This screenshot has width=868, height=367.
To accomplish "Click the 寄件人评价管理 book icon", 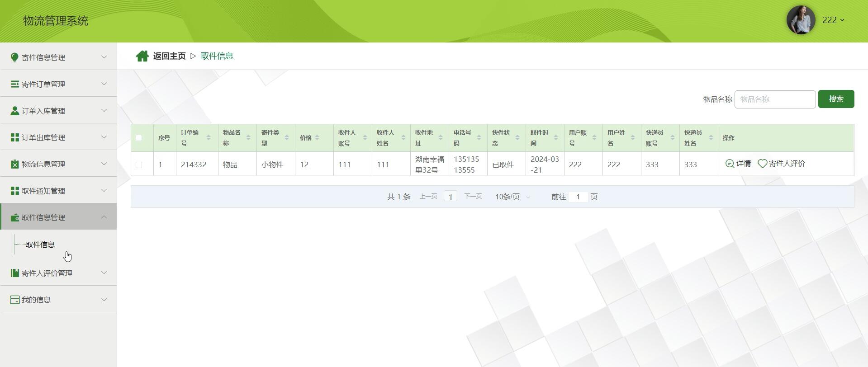I will pyautogui.click(x=14, y=273).
